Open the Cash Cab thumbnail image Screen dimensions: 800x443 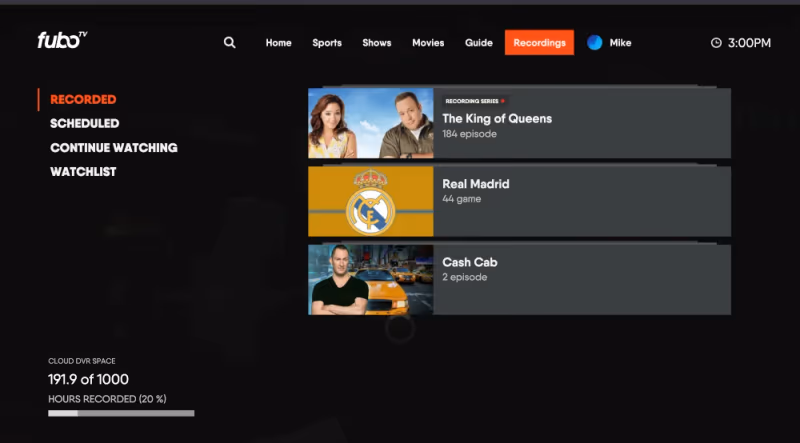point(371,280)
